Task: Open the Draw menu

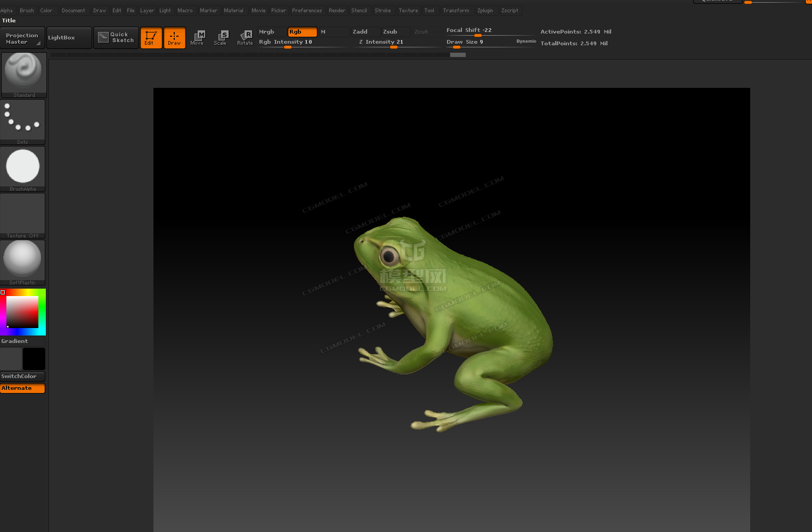Action: click(100, 11)
